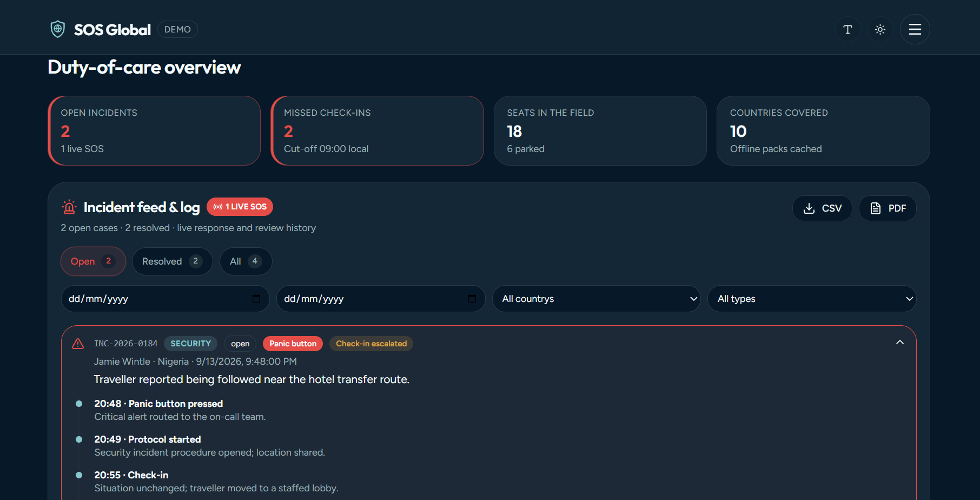This screenshot has width=980, height=500.
Task: Click the siren icon beside Incident feed
Action: (x=69, y=207)
